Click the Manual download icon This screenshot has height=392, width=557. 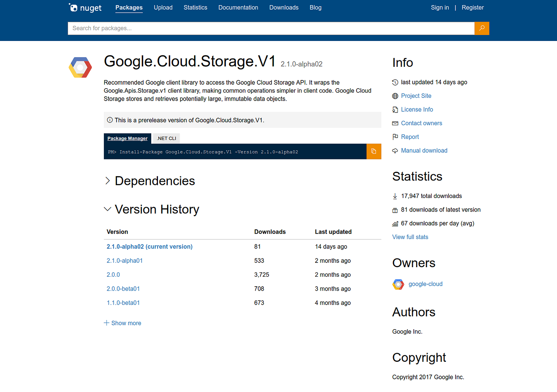tap(395, 151)
